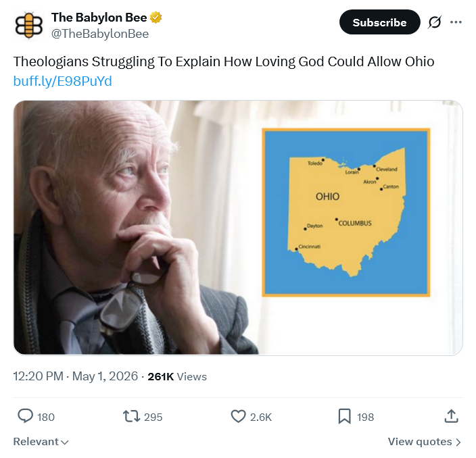Bookmark the tweet with the bookmark icon
Image resolution: width=476 pixels, height=458 pixels.
pos(345,416)
